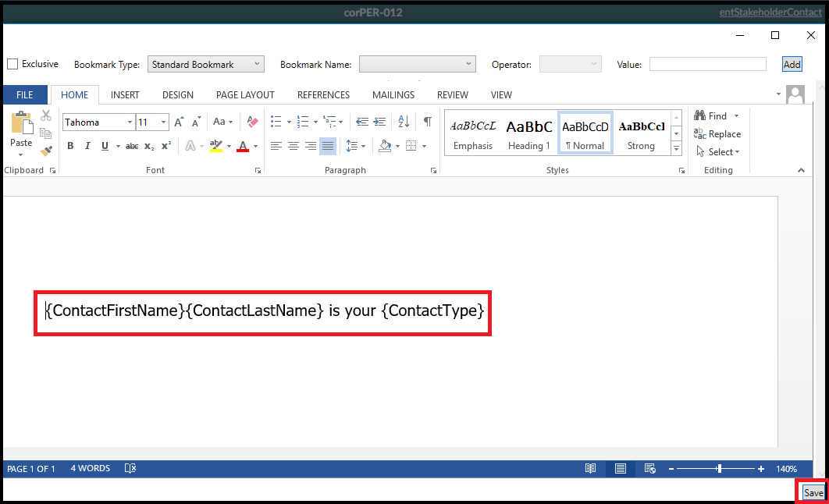Click the Paste clipboard icon

[x=22, y=123]
